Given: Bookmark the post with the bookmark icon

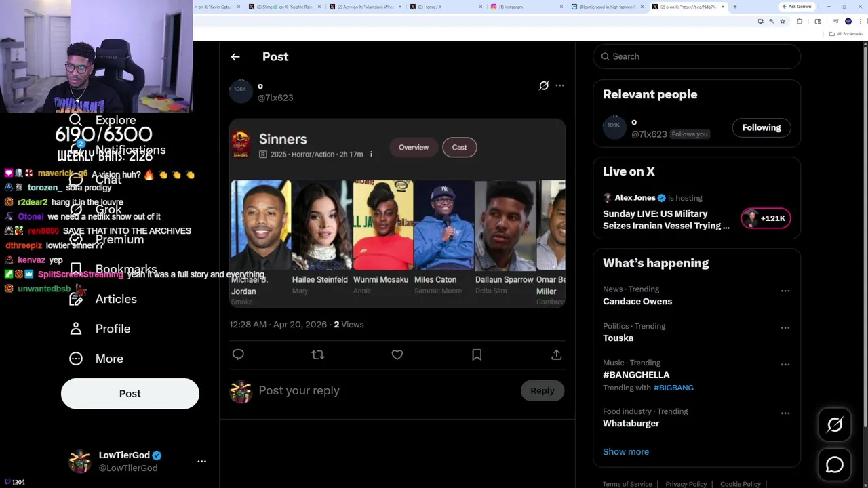Looking at the screenshot, I should point(477,354).
